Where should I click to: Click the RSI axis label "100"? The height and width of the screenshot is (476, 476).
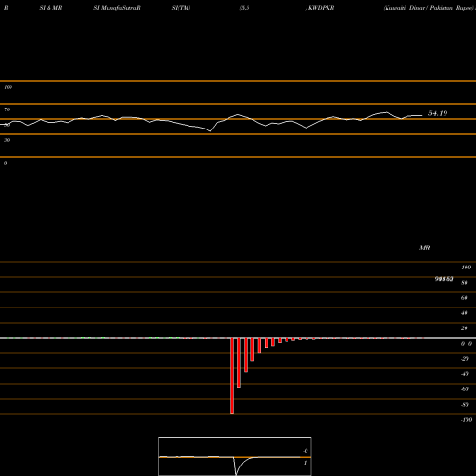pos(9,87)
